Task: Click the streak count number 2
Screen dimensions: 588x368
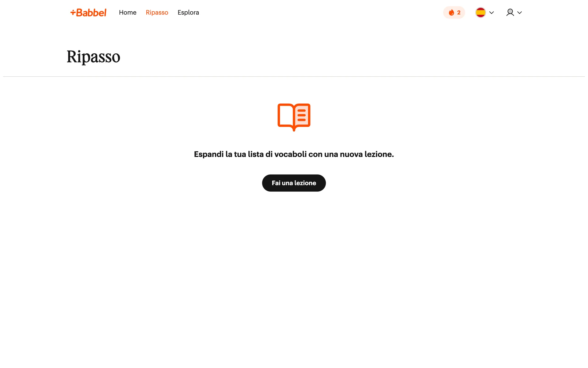Action: click(x=458, y=13)
